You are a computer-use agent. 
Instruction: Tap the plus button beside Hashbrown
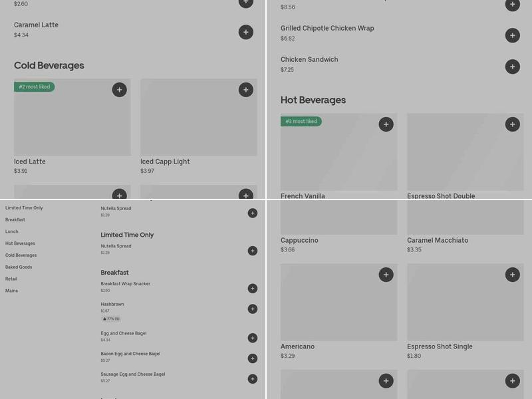click(x=252, y=309)
